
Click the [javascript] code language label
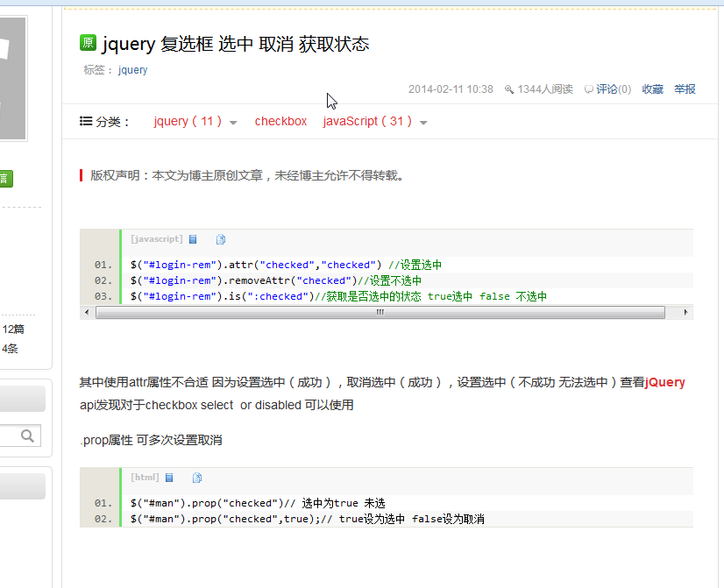click(x=157, y=239)
